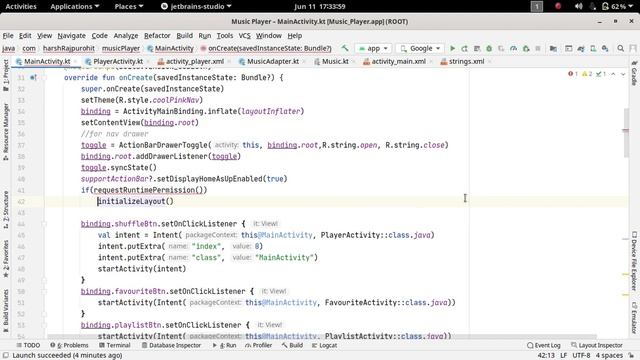Click the red recording indicator in top bar

coord(558,6)
